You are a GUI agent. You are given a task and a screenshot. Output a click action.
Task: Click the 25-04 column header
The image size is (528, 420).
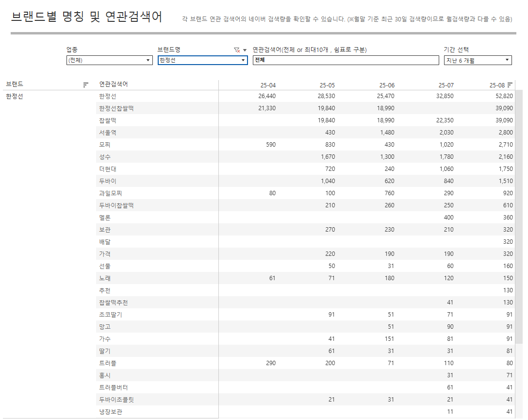click(x=268, y=85)
